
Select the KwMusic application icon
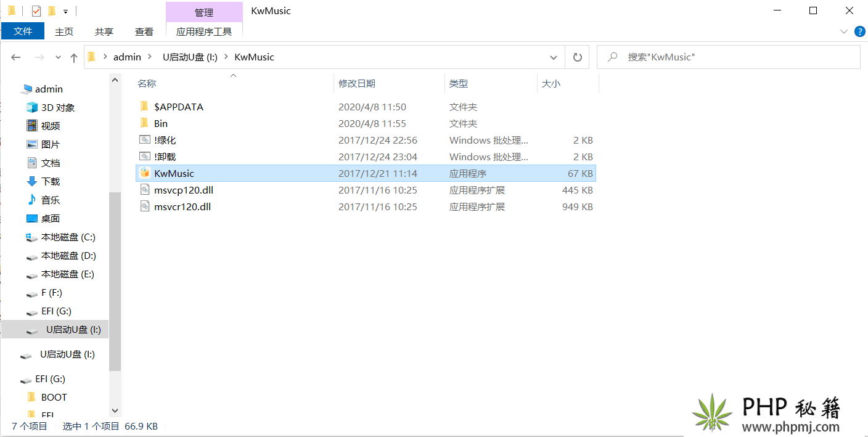144,173
